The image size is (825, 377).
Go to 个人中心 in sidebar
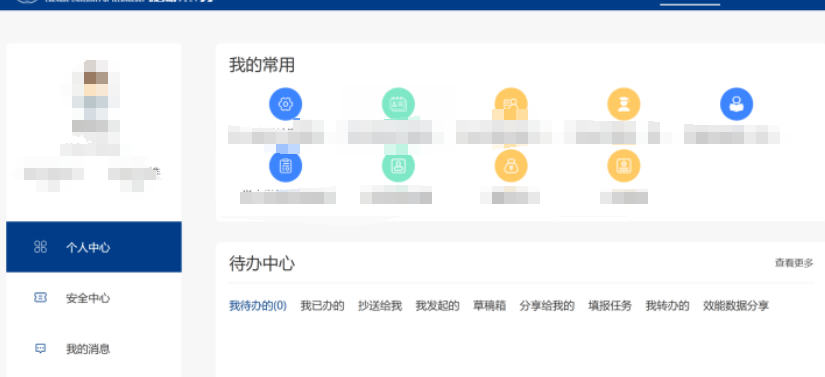(94, 247)
